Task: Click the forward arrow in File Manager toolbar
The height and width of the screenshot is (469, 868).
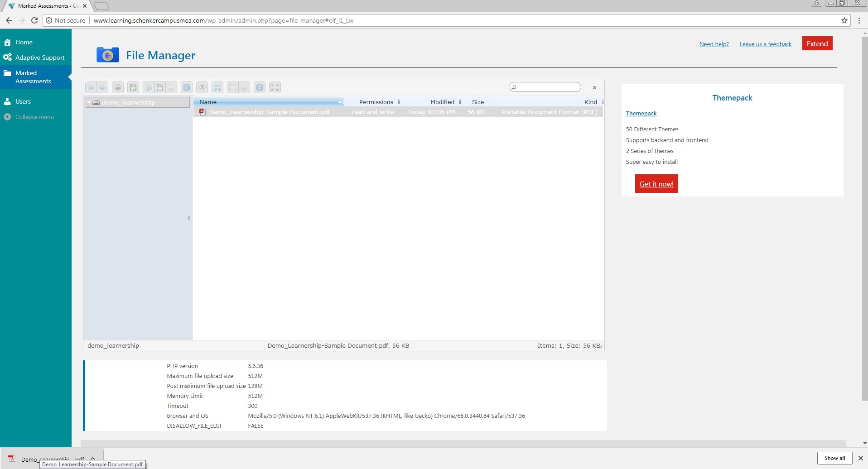Action: 102,87
